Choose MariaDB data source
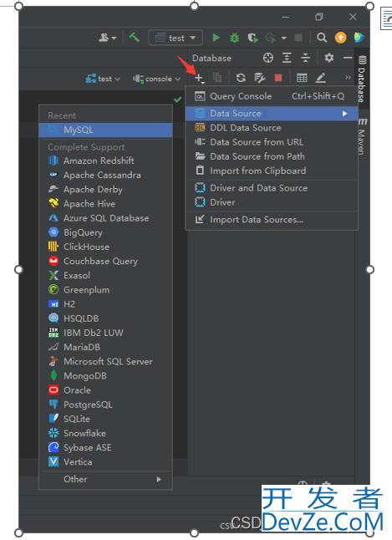 click(x=106, y=347)
